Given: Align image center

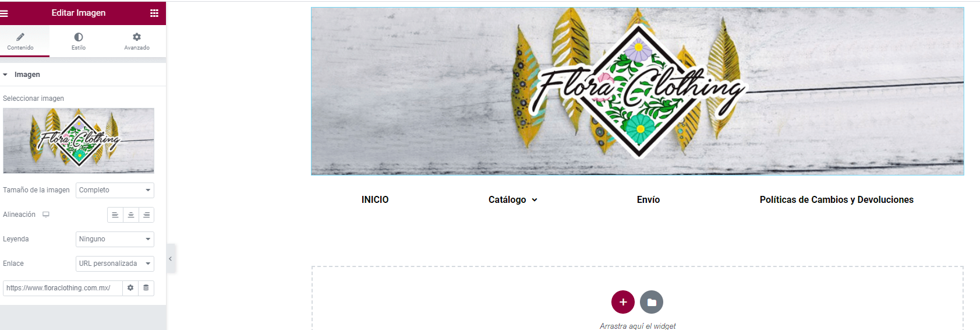Looking at the screenshot, I should (x=131, y=215).
